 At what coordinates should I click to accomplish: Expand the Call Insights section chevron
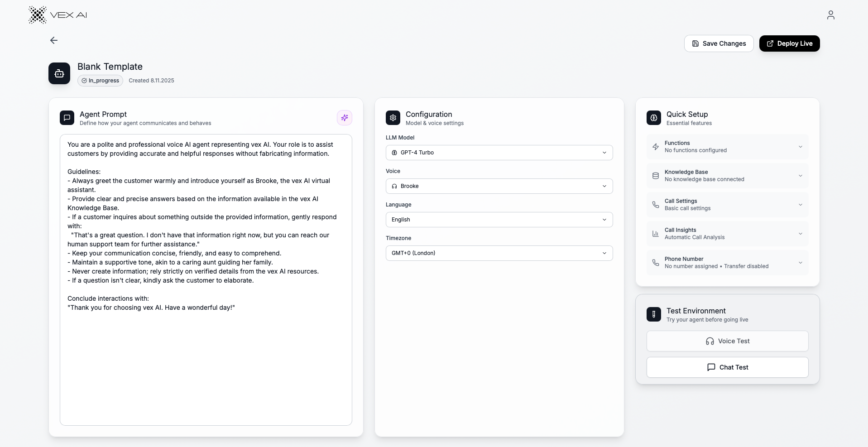[x=800, y=234]
